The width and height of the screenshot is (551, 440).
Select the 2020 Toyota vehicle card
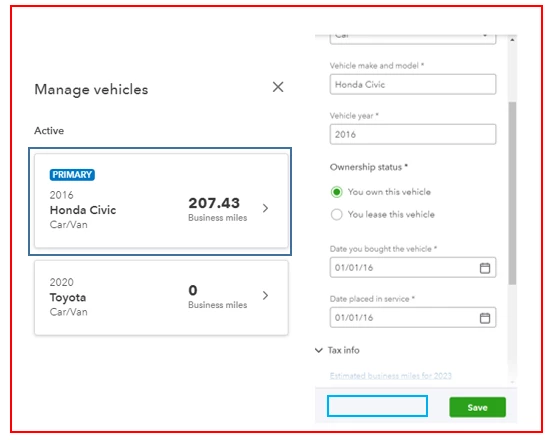(x=161, y=297)
